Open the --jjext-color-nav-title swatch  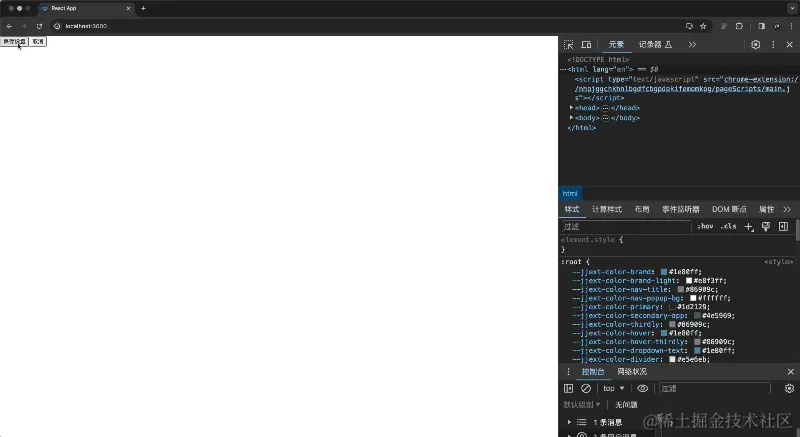click(681, 289)
